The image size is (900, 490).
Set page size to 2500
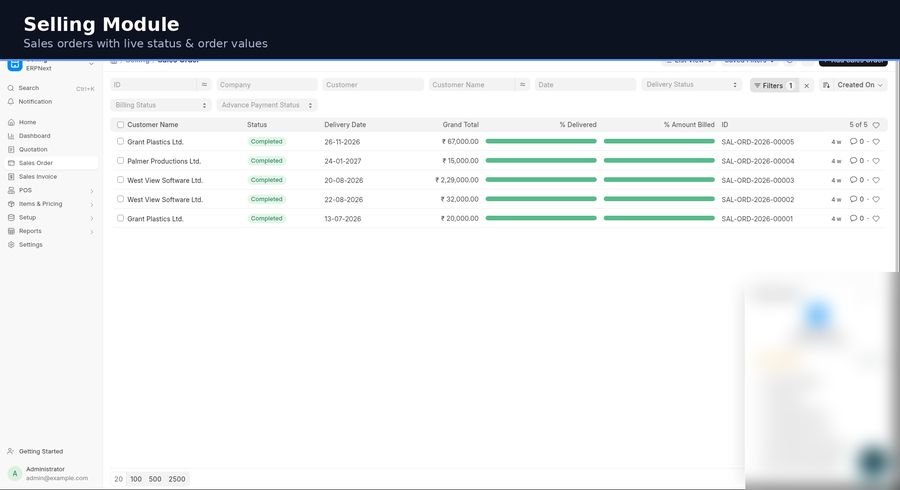coord(177,479)
